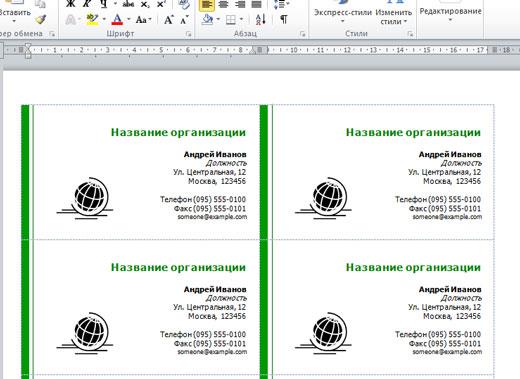The image size is (520, 379).
Task: Open highlight color dropdown arrow
Action: click(x=104, y=19)
